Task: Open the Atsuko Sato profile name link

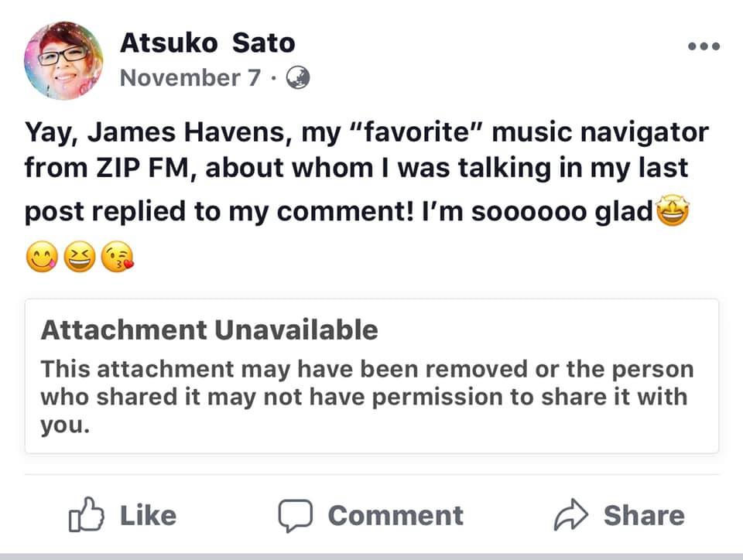Action: pyautogui.click(x=207, y=43)
